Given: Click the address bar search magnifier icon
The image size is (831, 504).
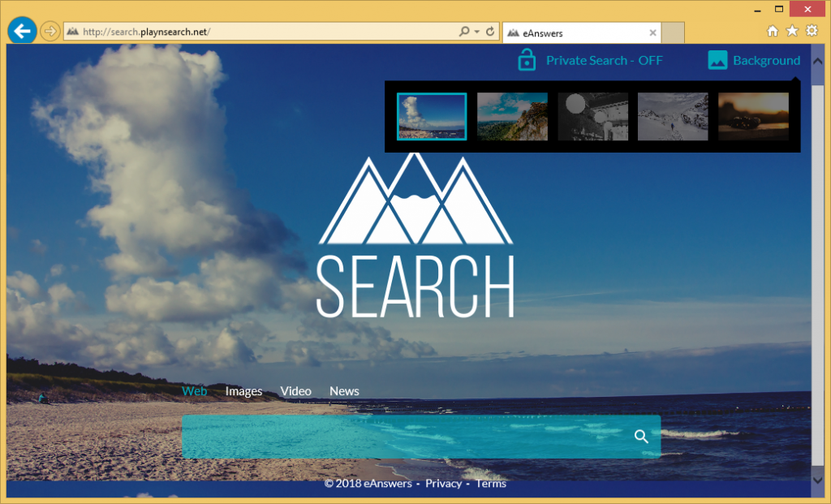Looking at the screenshot, I should coord(464,32).
